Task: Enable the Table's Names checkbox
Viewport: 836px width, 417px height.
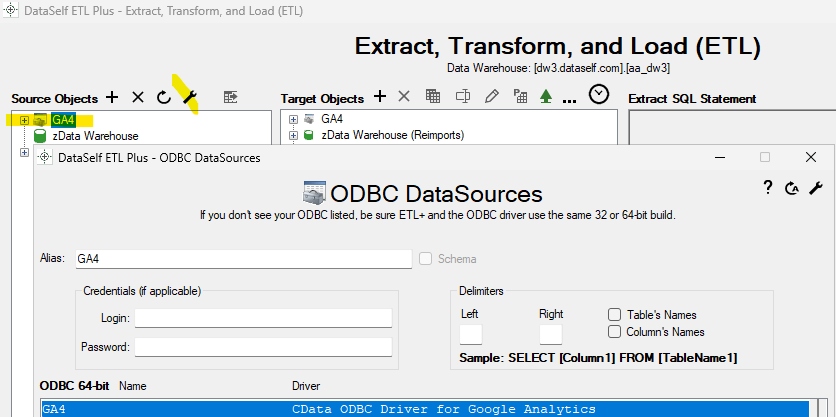Action: [615, 315]
